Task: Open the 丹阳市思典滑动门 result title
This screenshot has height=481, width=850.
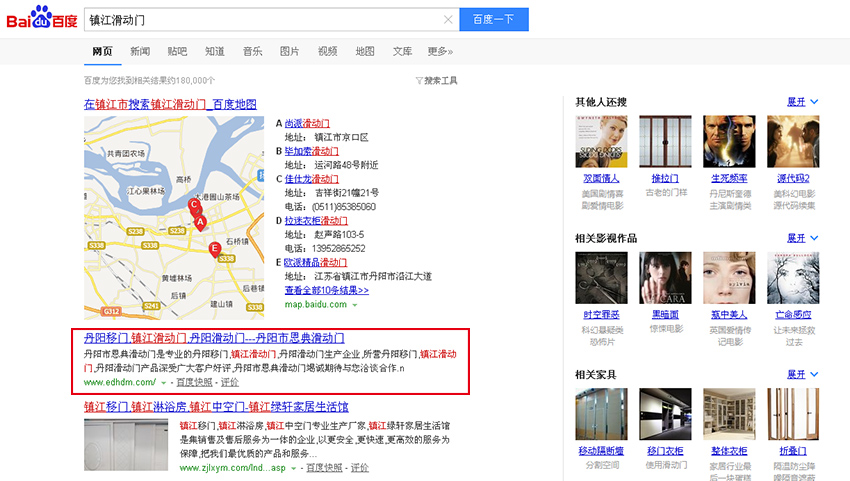Action: point(214,338)
